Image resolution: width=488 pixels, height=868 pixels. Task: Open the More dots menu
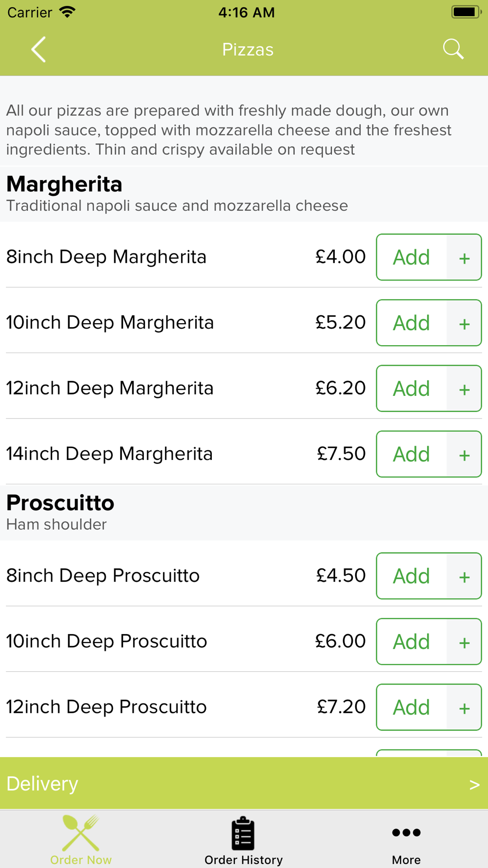coord(406,840)
